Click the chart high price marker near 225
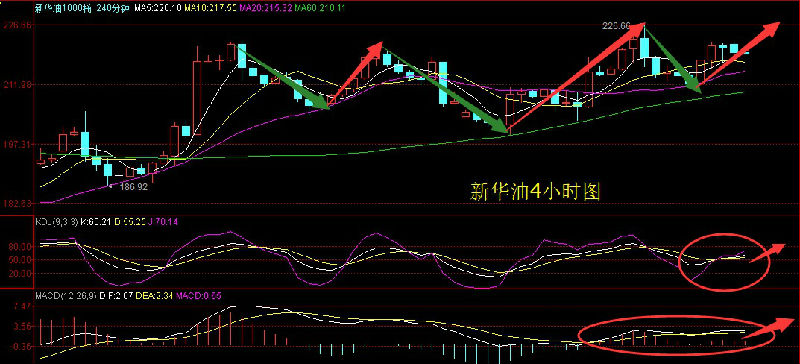 pyautogui.click(x=616, y=26)
